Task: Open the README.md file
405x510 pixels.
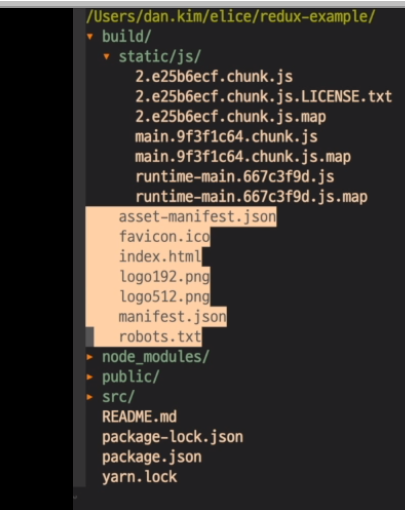Action: click(x=139, y=417)
